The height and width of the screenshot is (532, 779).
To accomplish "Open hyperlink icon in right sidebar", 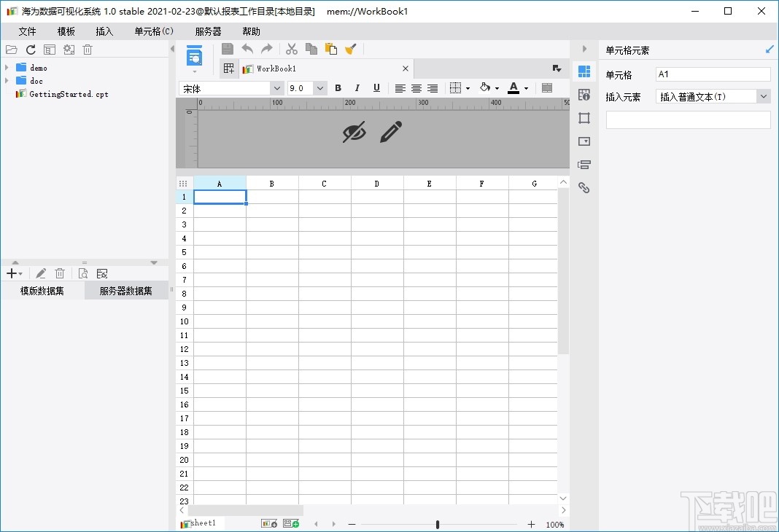I will (x=584, y=187).
